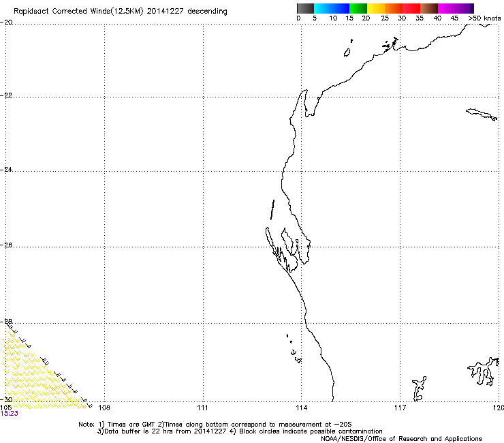Pick the orange 25-30 knots legend segment
The width and height of the screenshot is (504, 443).
tap(394, 8)
